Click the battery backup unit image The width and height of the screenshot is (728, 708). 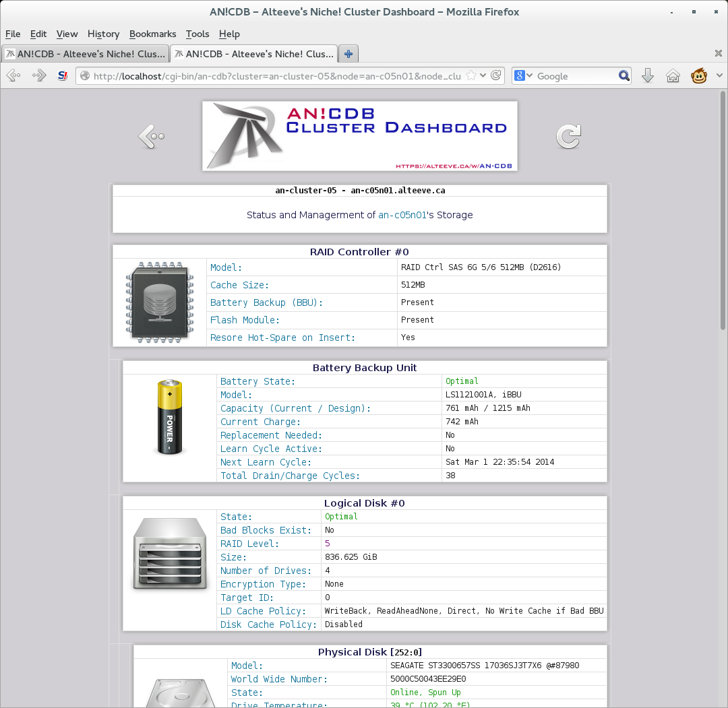click(x=170, y=416)
